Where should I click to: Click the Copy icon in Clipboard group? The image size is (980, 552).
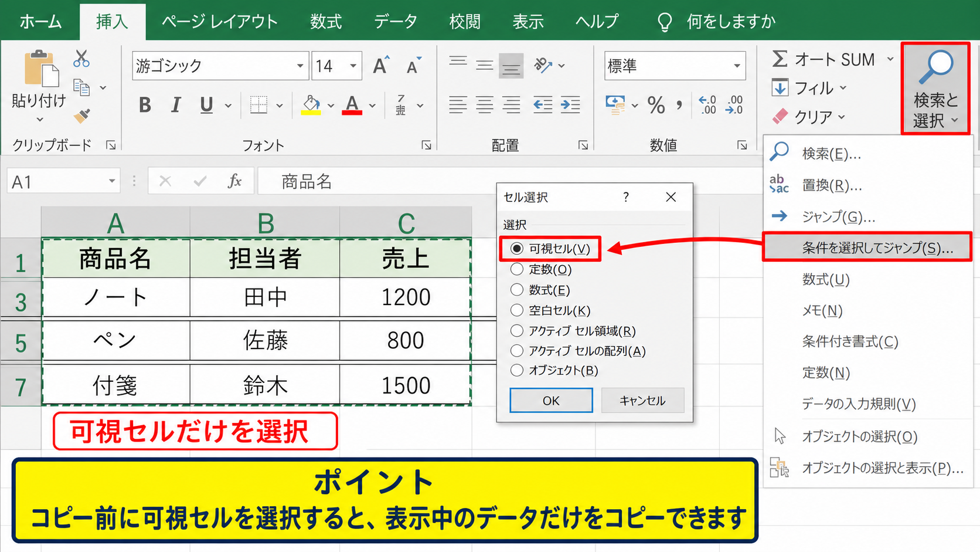[81, 87]
